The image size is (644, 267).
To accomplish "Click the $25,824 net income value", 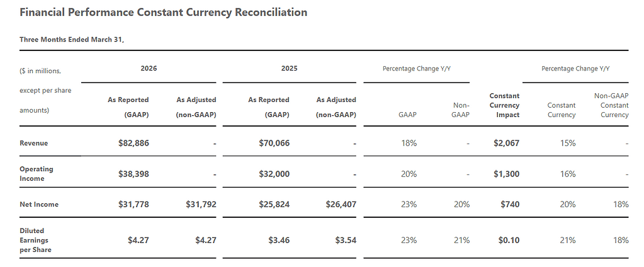I will tap(274, 204).
